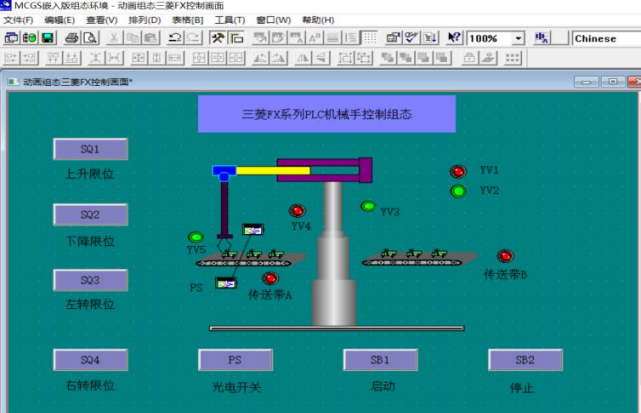Image resolution: width=641 pixels, height=413 pixels.
Task: Click the group objects icon
Action: [345, 58]
